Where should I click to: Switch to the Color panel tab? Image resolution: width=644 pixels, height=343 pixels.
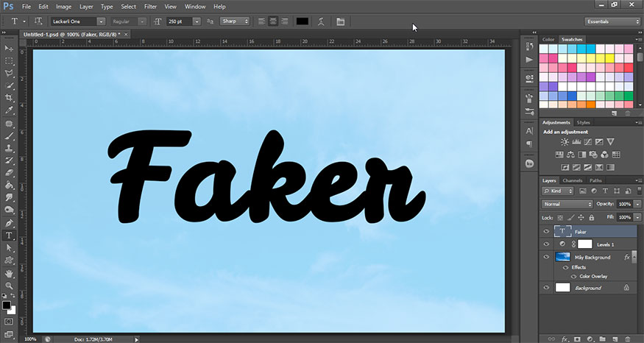coord(548,40)
